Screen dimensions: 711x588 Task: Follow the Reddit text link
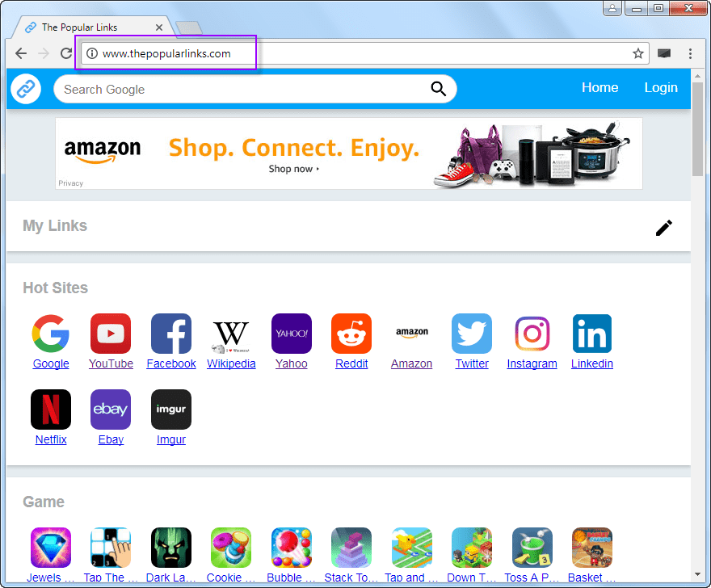click(x=351, y=363)
